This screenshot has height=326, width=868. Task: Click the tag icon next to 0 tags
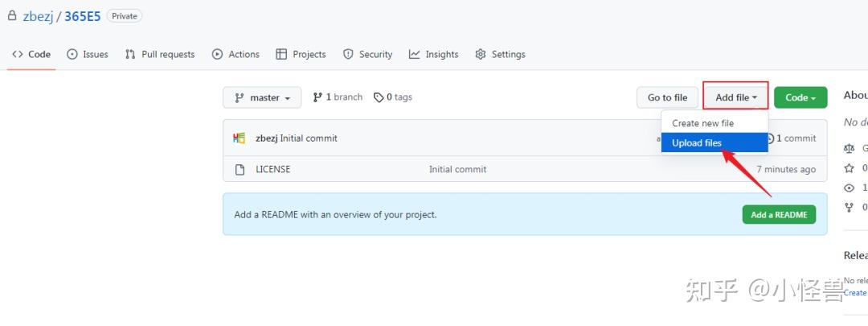coord(379,97)
